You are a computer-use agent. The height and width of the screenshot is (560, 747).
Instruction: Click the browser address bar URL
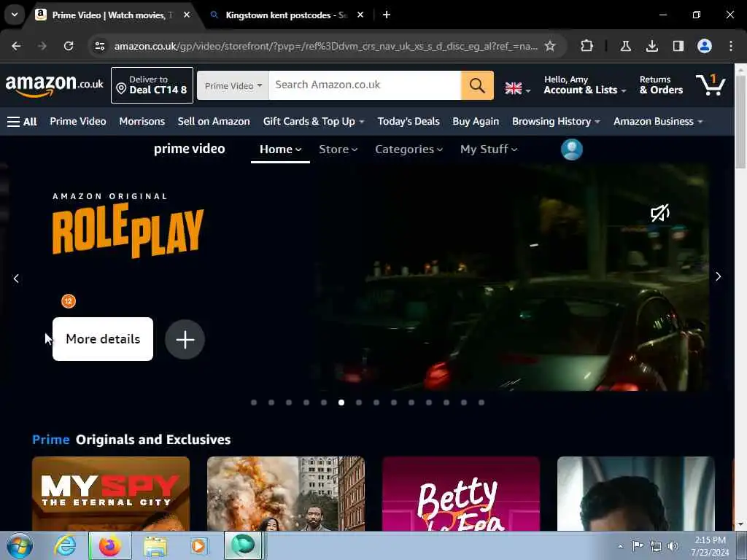point(326,46)
